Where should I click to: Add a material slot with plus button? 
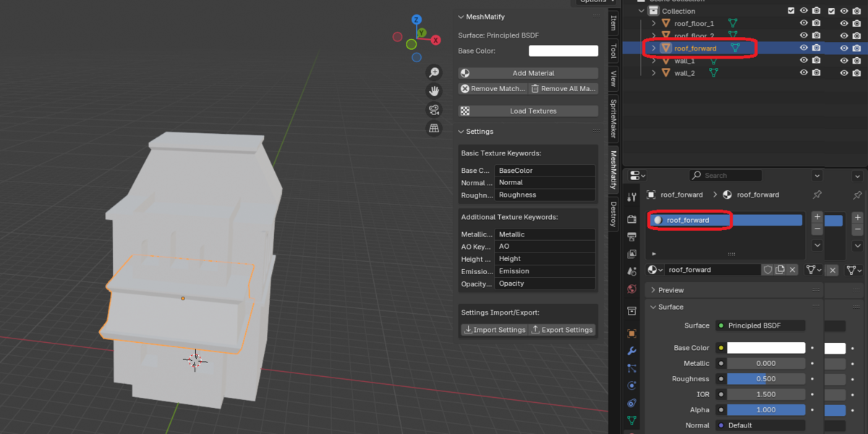(817, 217)
